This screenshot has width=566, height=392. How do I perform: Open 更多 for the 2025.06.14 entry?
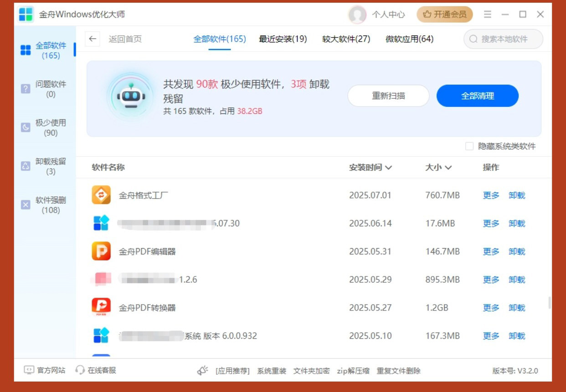pos(491,224)
